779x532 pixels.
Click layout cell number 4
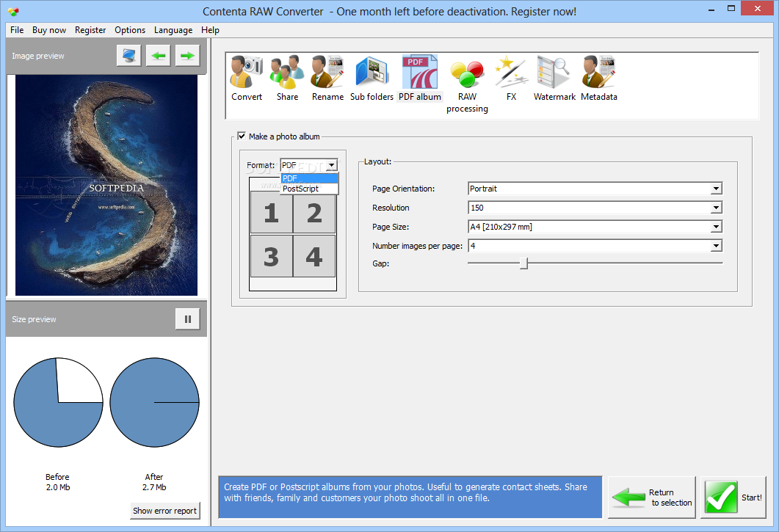314,256
